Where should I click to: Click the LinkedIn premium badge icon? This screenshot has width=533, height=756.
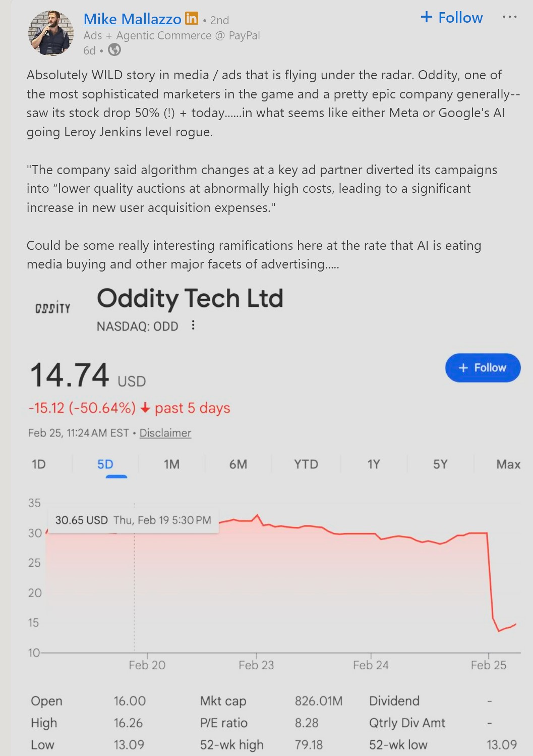pos(192,19)
